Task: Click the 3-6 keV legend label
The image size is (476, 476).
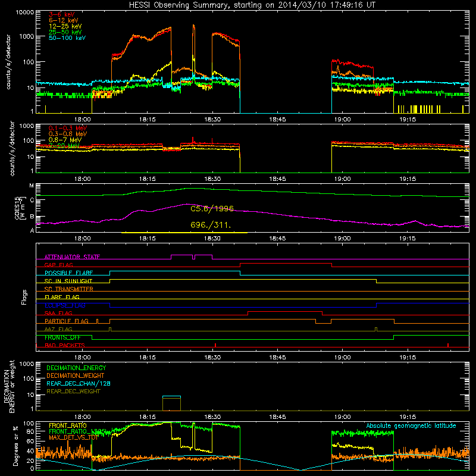Action: point(61,14)
